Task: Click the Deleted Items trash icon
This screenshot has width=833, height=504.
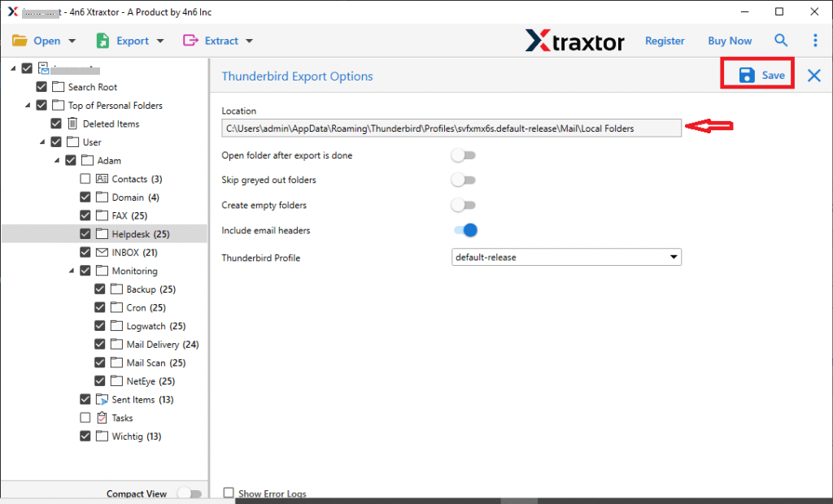Action: 72,124
